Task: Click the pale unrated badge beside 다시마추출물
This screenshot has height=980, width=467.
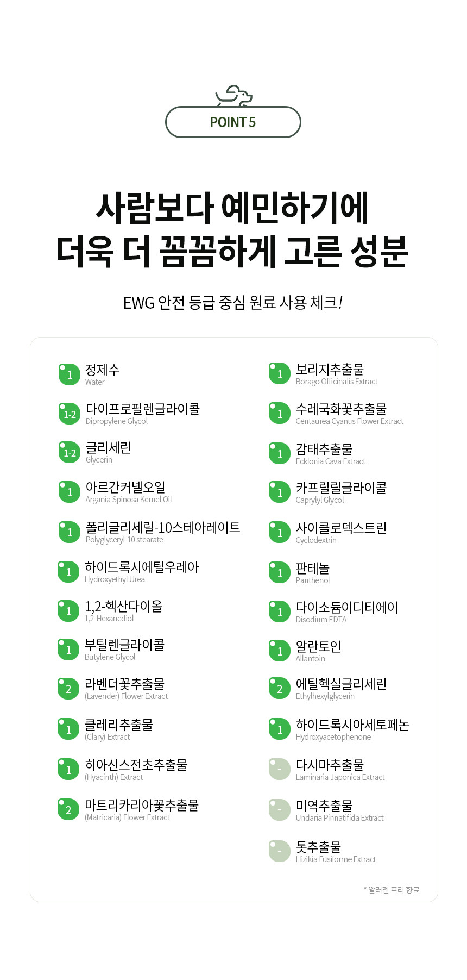Action: (280, 769)
